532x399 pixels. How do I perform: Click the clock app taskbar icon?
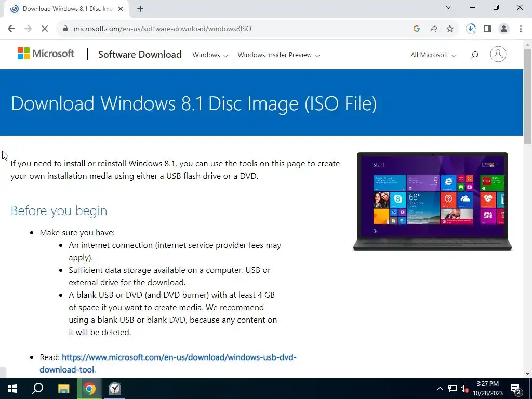click(115, 389)
